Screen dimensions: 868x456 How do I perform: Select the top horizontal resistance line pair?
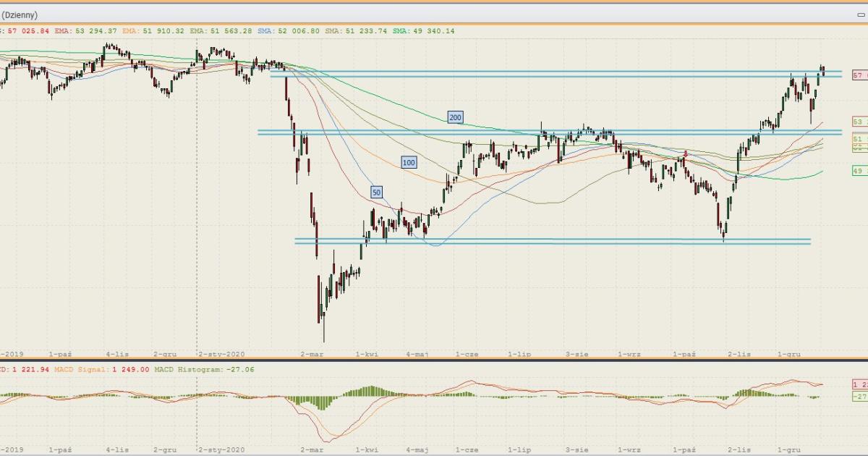pyautogui.click(x=556, y=74)
